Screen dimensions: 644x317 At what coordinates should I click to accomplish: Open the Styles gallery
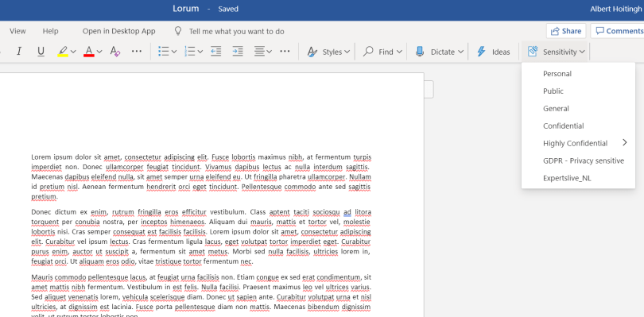[328, 52]
